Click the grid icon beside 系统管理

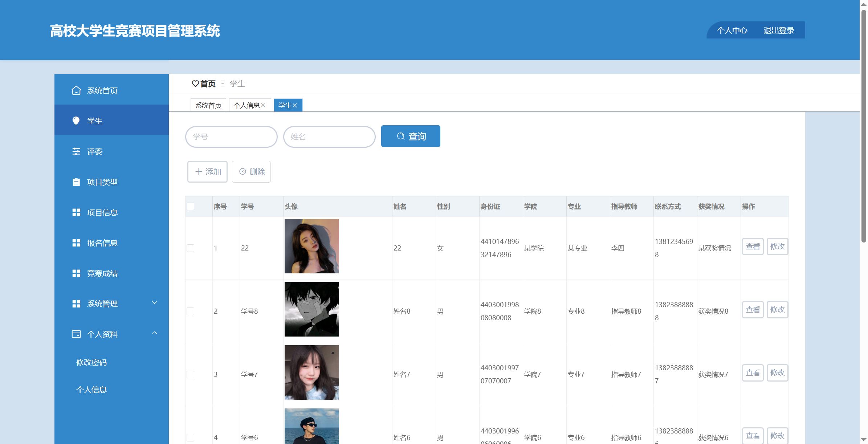(x=76, y=304)
